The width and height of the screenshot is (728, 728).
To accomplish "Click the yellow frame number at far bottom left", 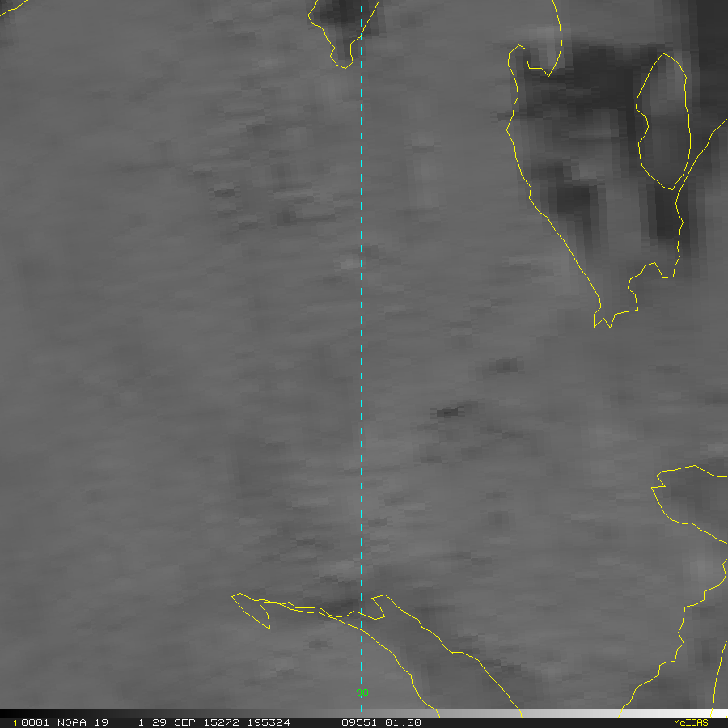I will coord(15,722).
